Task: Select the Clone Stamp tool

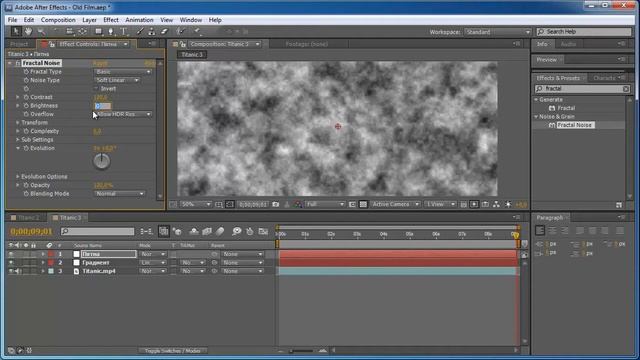Action: pos(152,31)
